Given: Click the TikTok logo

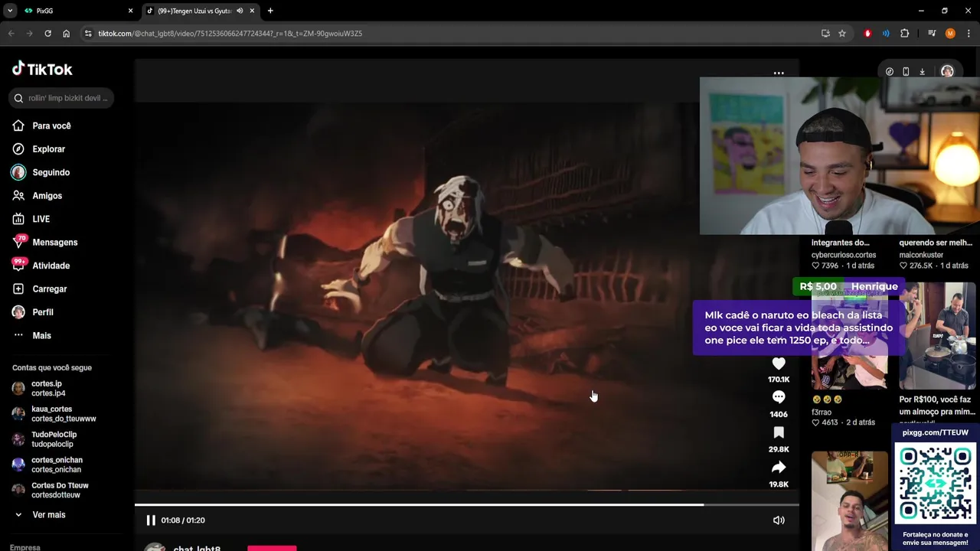Looking at the screenshot, I should (x=42, y=69).
